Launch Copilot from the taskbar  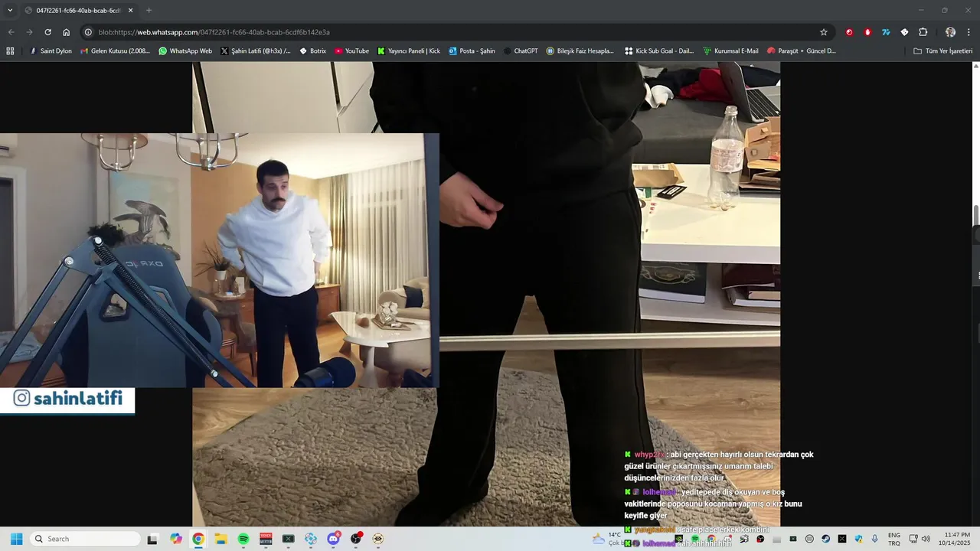pyautogui.click(x=176, y=539)
